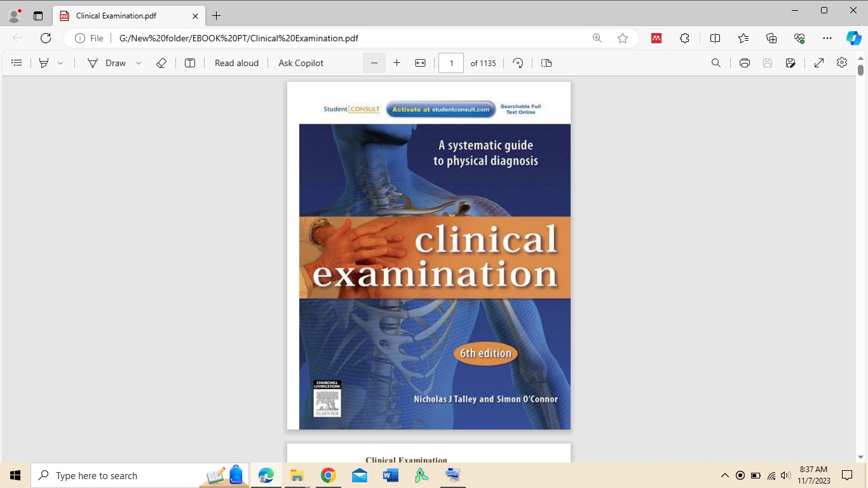Open the PDF viewer settings gear
Viewport: 868px width, 488px height.
841,63
